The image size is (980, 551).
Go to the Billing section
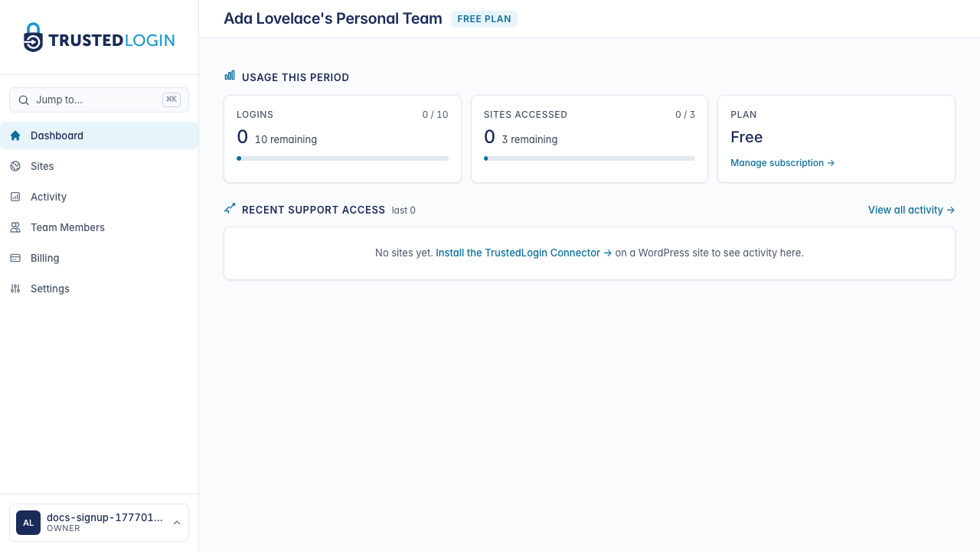coord(44,258)
